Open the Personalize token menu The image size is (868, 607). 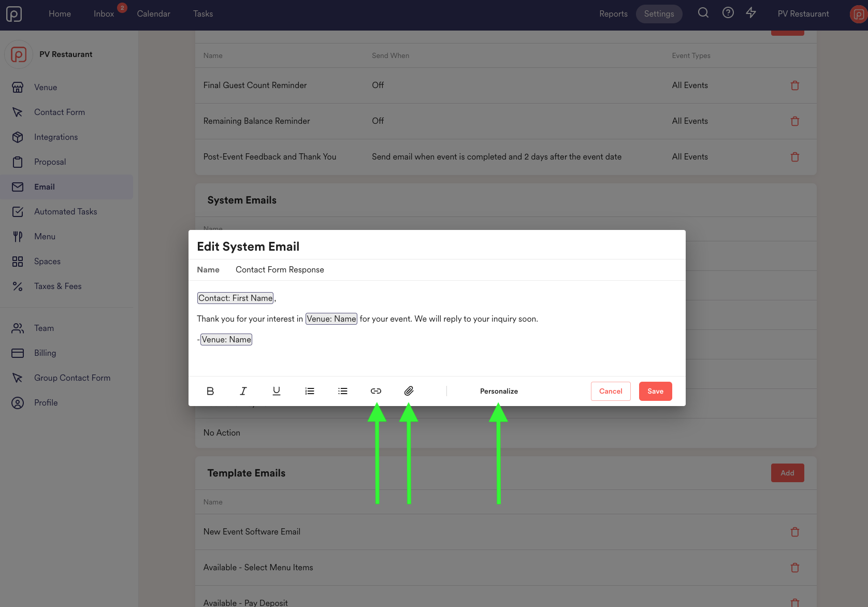coord(498,391)
